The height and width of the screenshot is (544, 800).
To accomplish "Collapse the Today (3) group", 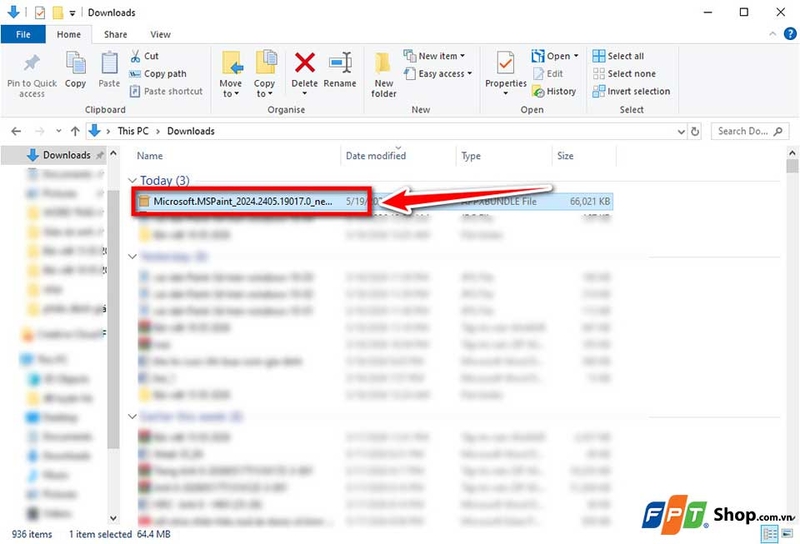I will 133,181.
